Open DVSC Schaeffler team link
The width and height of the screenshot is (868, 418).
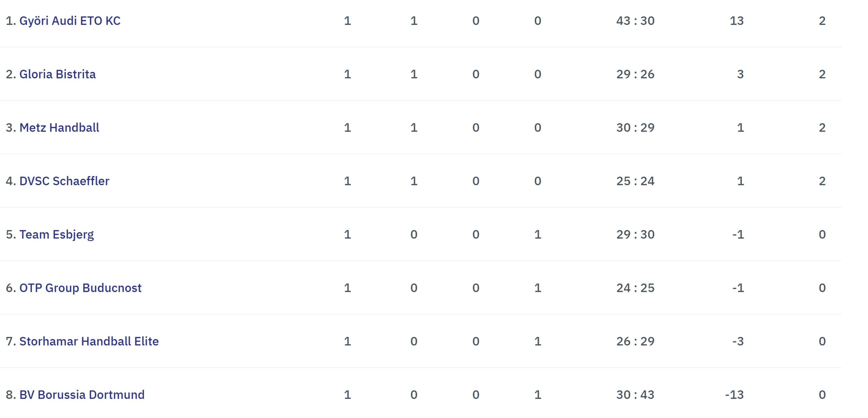tap(64, 181)
